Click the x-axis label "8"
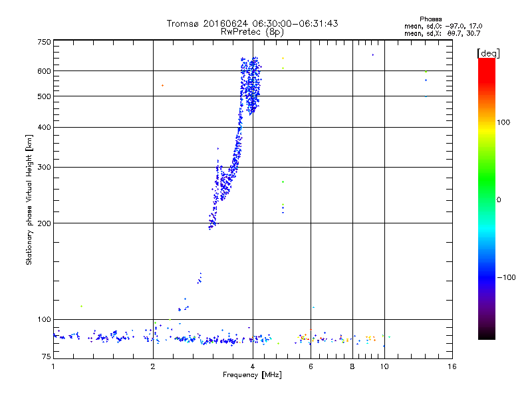Screen dimensions: 532x399 point(352,366)
